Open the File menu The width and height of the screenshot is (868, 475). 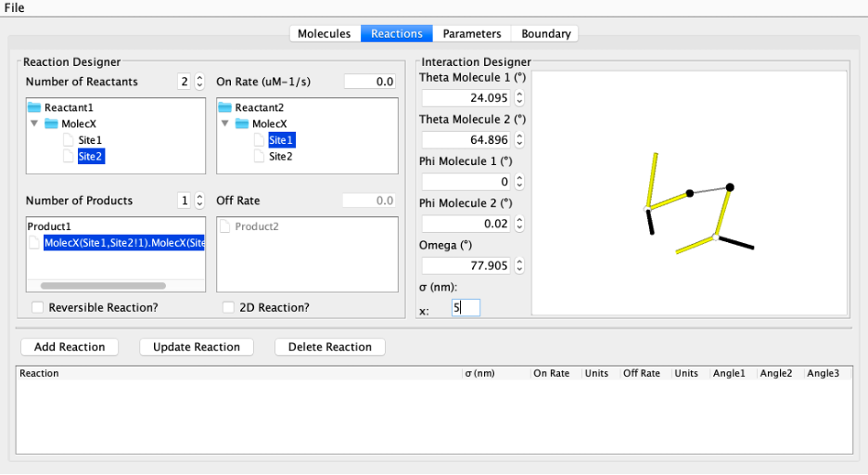tap(15, 7)
